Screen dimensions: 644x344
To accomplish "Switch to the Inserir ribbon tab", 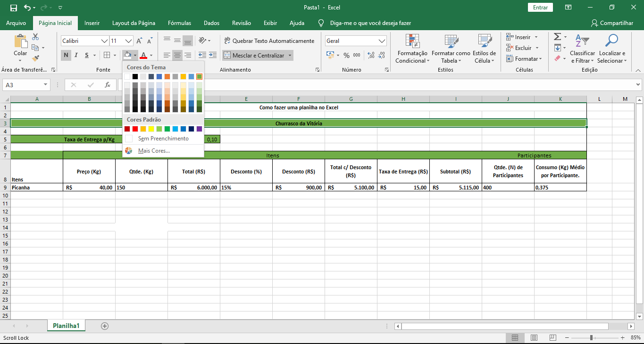I will pyautogui.click(x=92, y=23).
